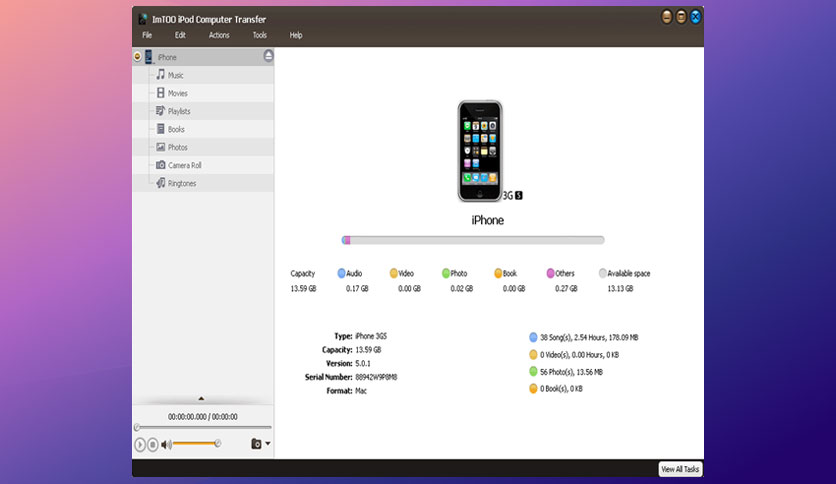
Task: Click the 0.27 GB others value
Action: 566,289
